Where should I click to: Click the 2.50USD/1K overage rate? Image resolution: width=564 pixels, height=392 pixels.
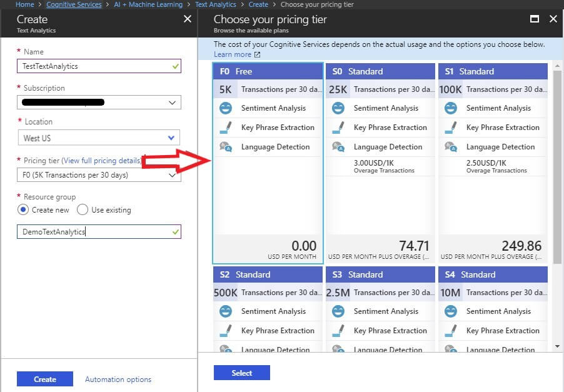pos(486,163)
